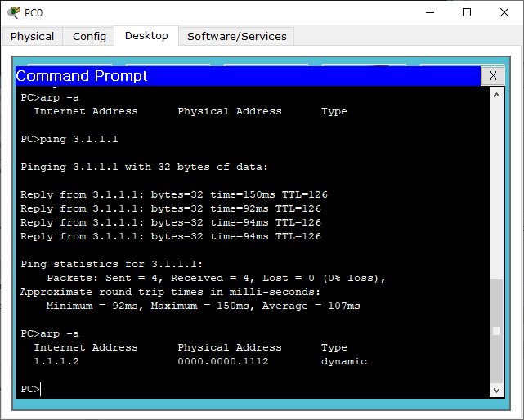The image size is (524, 420).
Task: Close the PC0 window
Action: click(x=504, y=13)
